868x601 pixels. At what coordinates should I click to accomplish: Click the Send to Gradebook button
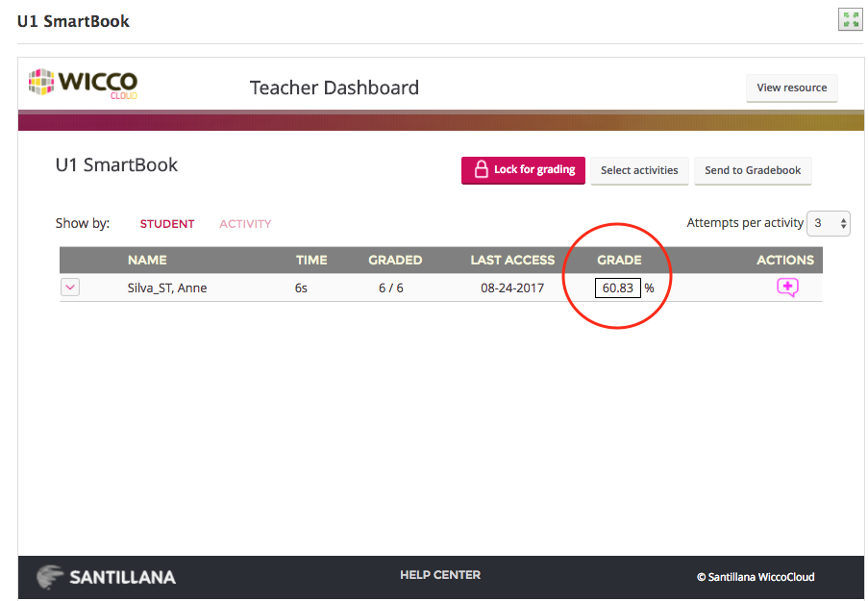[753, 170]
